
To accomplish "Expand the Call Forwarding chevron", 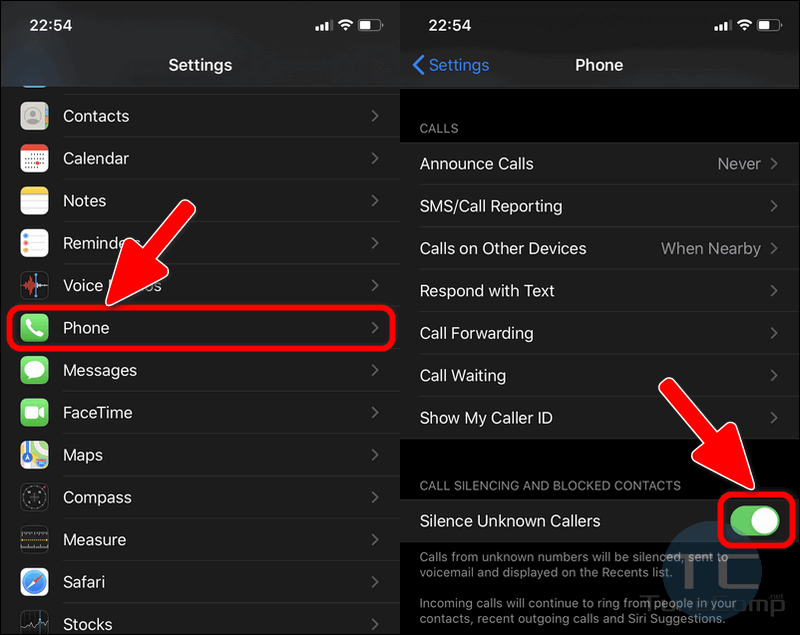I will (x=774, y=333).
